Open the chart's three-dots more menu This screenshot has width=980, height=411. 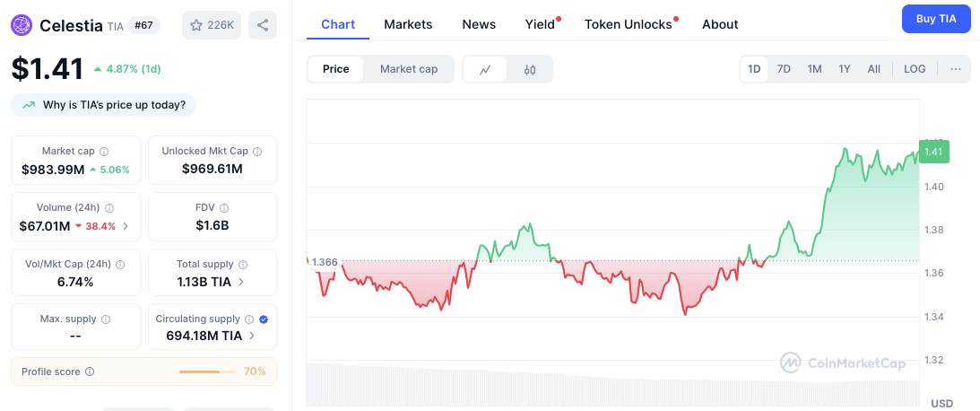[956, 69]
